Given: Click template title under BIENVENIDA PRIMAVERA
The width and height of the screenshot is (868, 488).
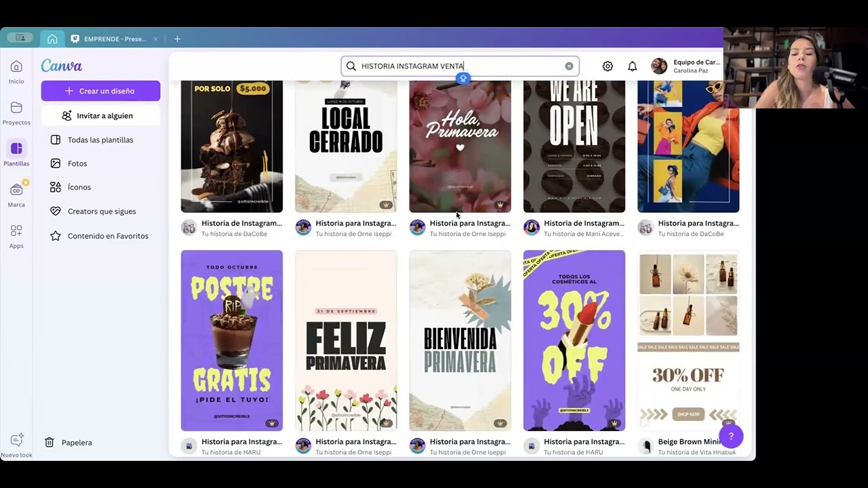Looking at the screenshot, I should pyautogui.click(x=470, y=442).
